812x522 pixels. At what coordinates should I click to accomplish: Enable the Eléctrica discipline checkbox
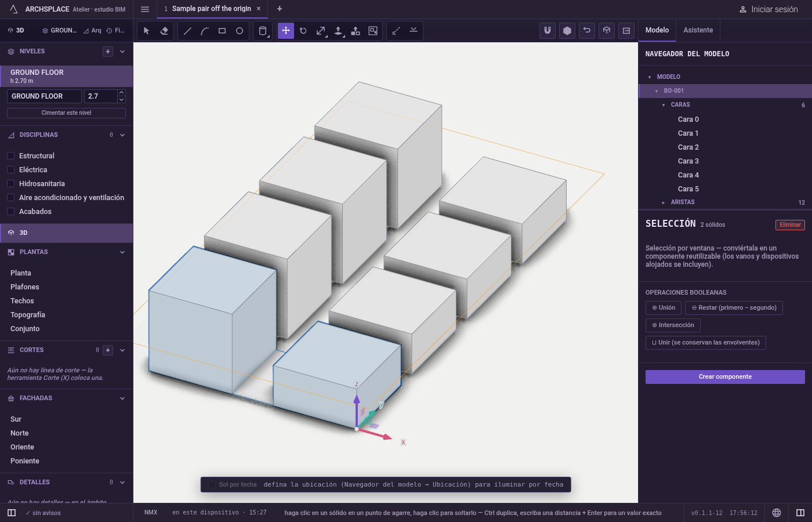(x=10, y=170)
